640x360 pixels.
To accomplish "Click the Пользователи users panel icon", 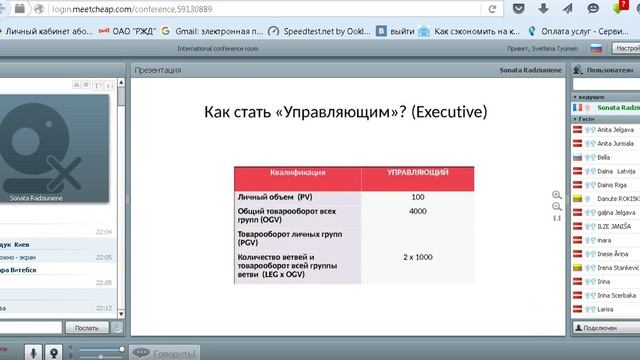I will [x=577, y=70].
